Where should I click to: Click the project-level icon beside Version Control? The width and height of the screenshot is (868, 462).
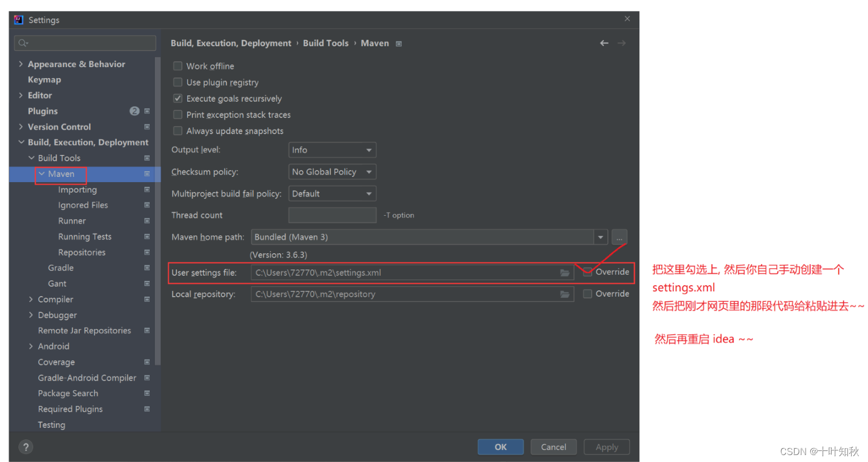pos(147,127)
